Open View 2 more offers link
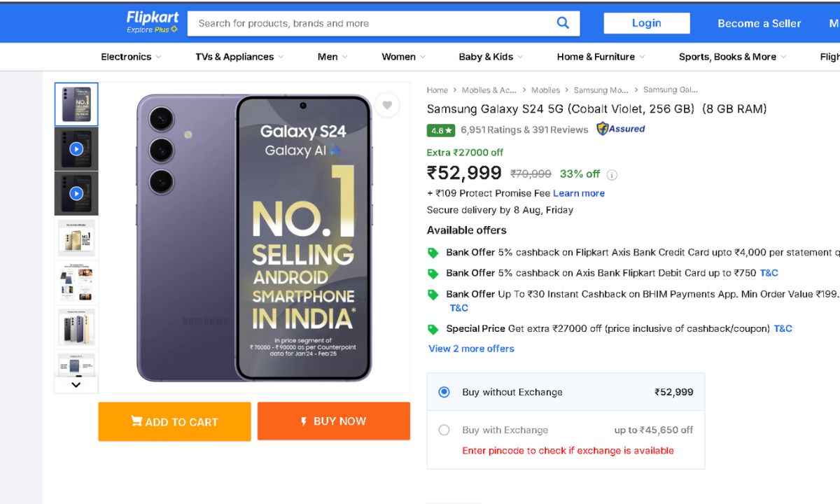Viewport: 840px width, 504px height. coord(471,349)
